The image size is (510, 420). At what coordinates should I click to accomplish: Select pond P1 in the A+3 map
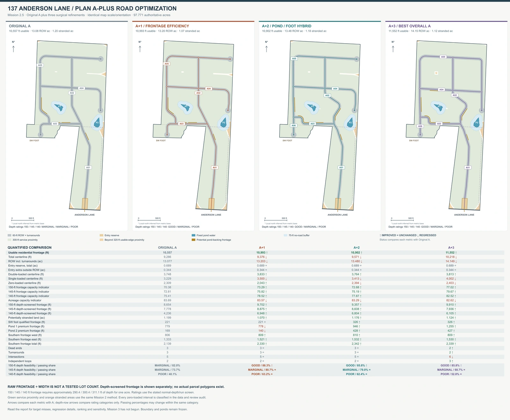point(439,107)
